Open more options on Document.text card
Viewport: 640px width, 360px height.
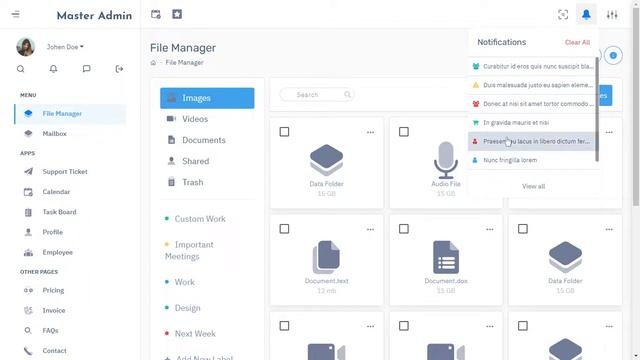(370, 229)
